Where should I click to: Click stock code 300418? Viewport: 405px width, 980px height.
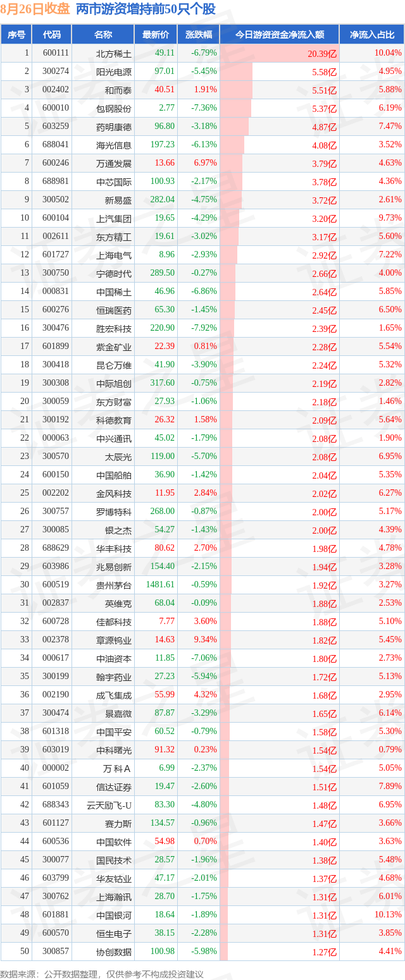(56, 365)
